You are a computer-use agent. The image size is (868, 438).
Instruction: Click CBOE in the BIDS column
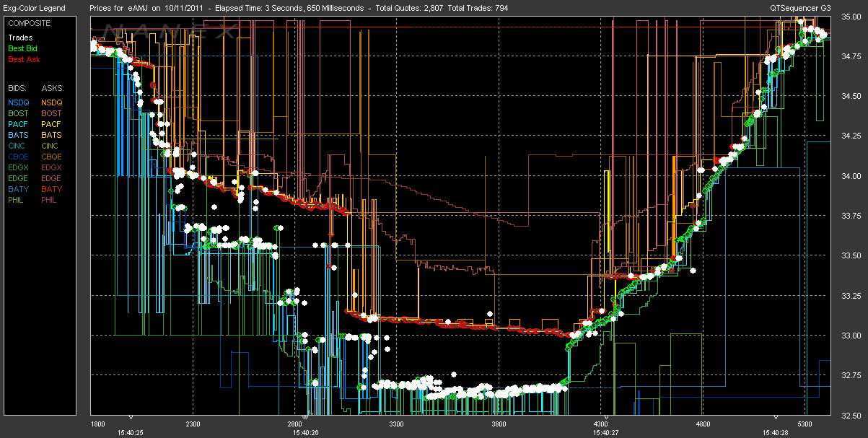(x=19, y=157)
